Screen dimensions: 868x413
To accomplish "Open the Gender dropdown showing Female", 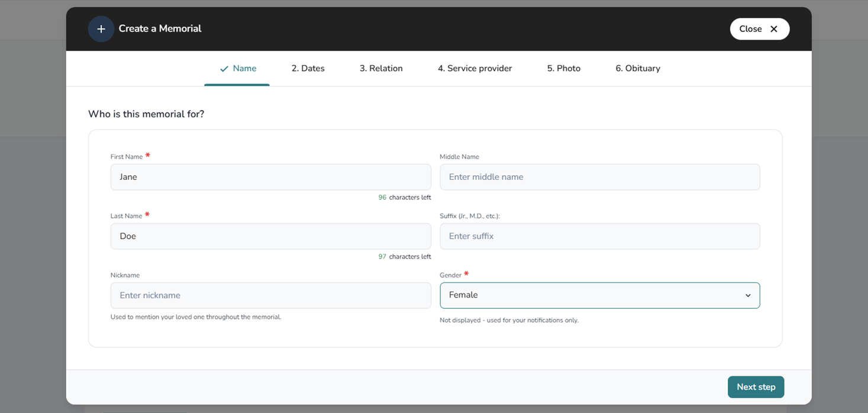I will [x=592, y=295].
